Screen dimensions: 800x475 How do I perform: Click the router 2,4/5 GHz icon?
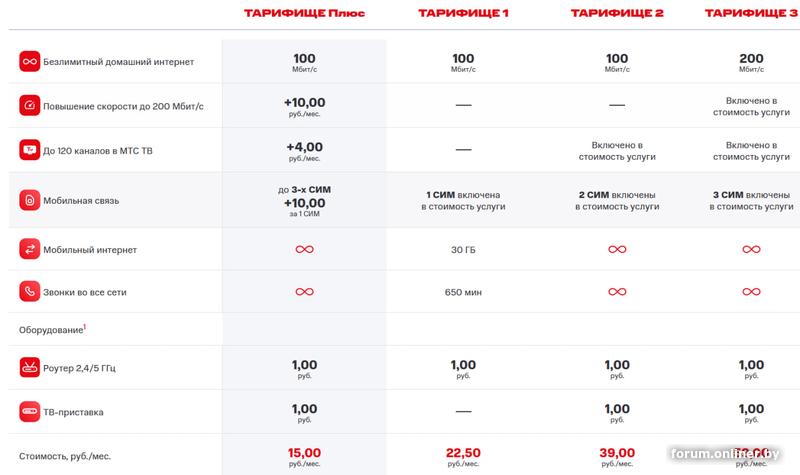click(x=28, y=368)
